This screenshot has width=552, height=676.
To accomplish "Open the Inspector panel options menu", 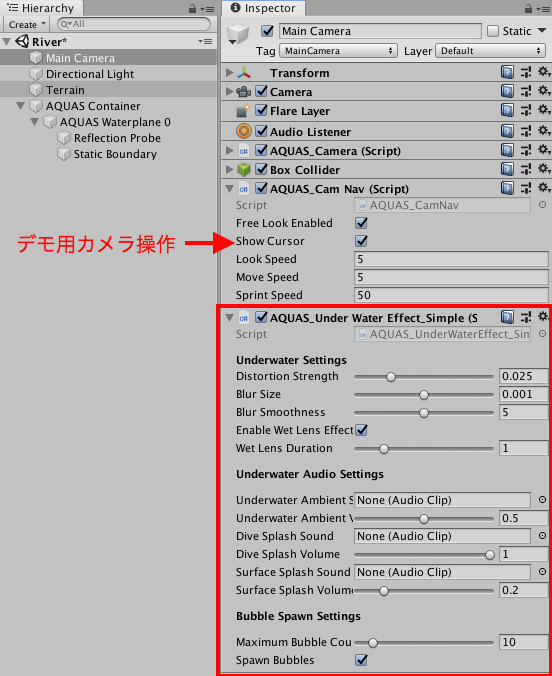I will click(543, 9).
